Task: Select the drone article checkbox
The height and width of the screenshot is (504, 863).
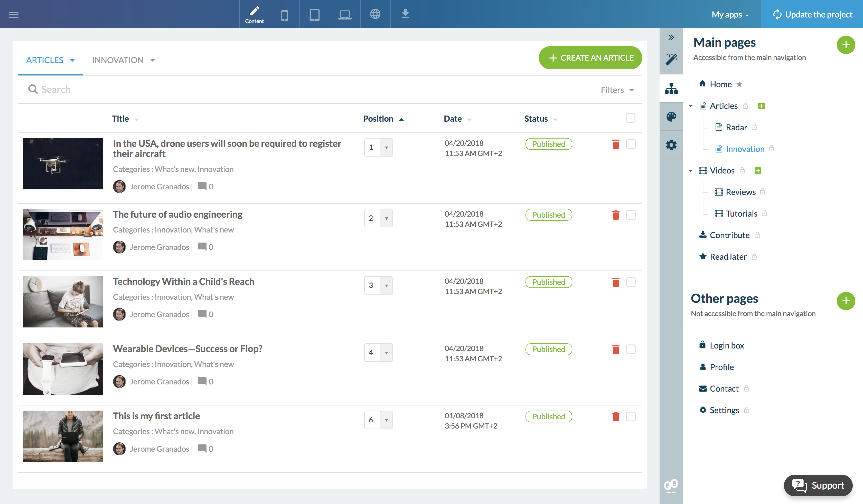Action: coord(630,144)
